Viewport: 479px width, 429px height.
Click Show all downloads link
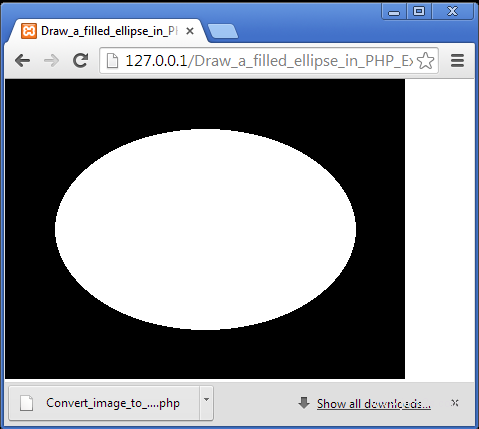click(374, 404)
